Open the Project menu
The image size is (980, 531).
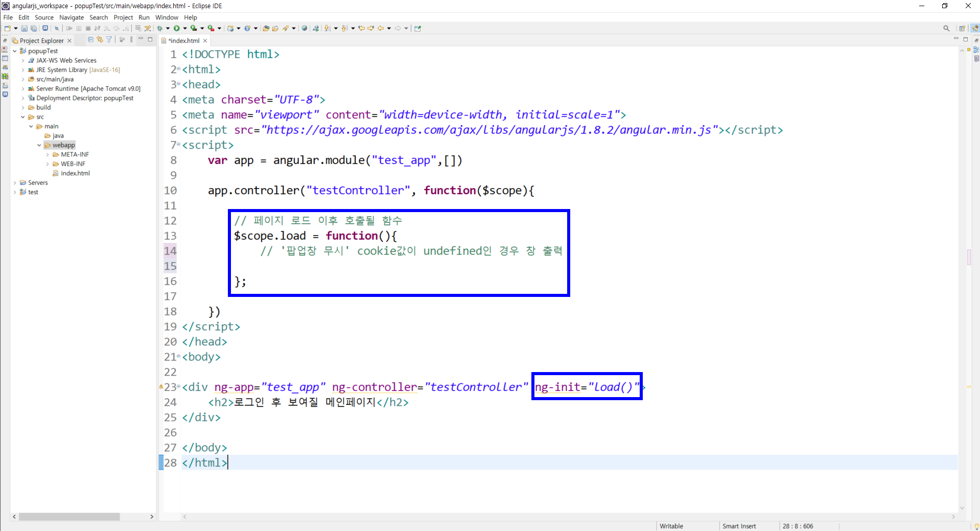tap(123, 17)
